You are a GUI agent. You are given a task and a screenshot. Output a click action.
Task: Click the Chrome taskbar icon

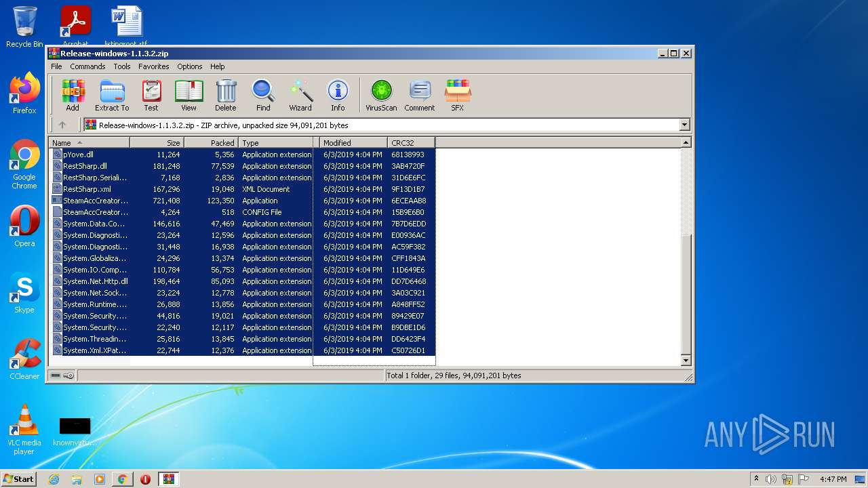122,479
